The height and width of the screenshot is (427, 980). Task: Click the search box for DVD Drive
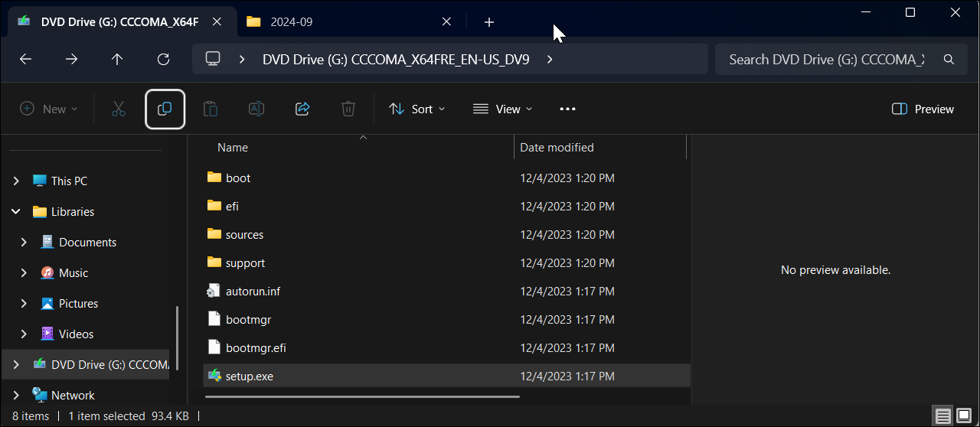click(826, 59)
